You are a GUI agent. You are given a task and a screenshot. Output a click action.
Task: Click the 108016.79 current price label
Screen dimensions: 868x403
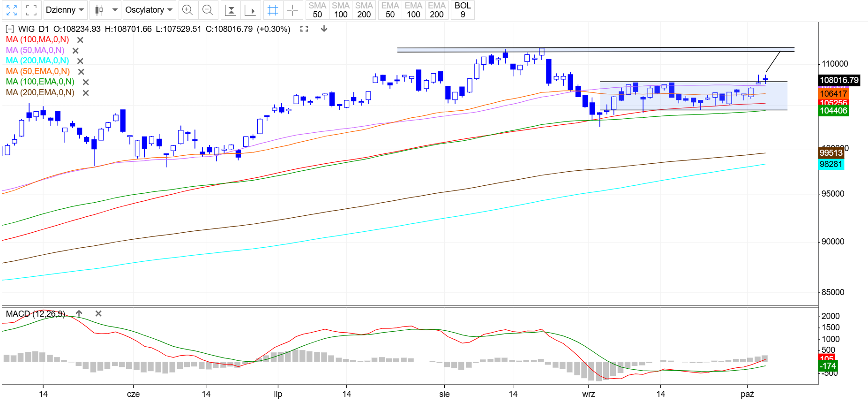pyautogui.click(x=839, y=80)
